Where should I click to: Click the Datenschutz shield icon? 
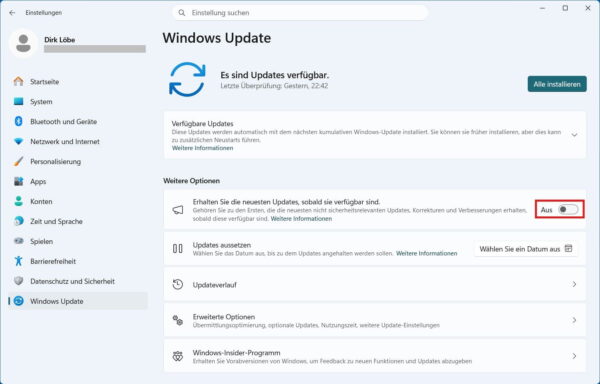point(18,281)
